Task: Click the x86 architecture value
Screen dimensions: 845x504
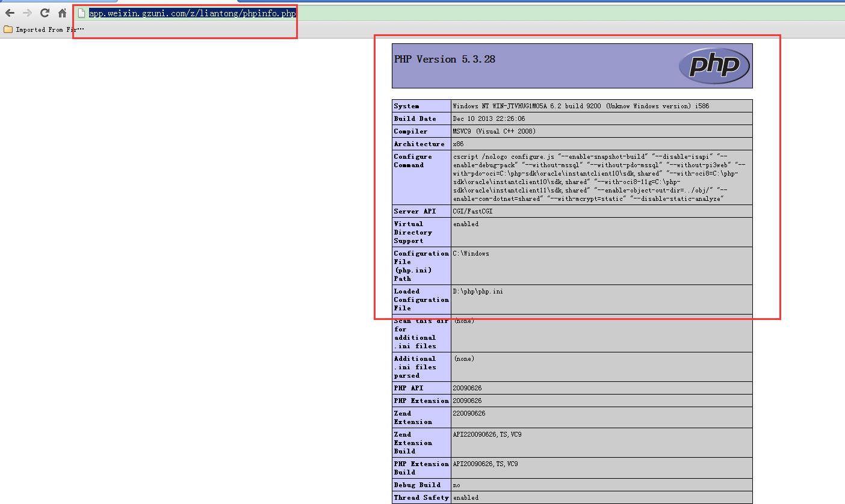Action: (458, 144)
